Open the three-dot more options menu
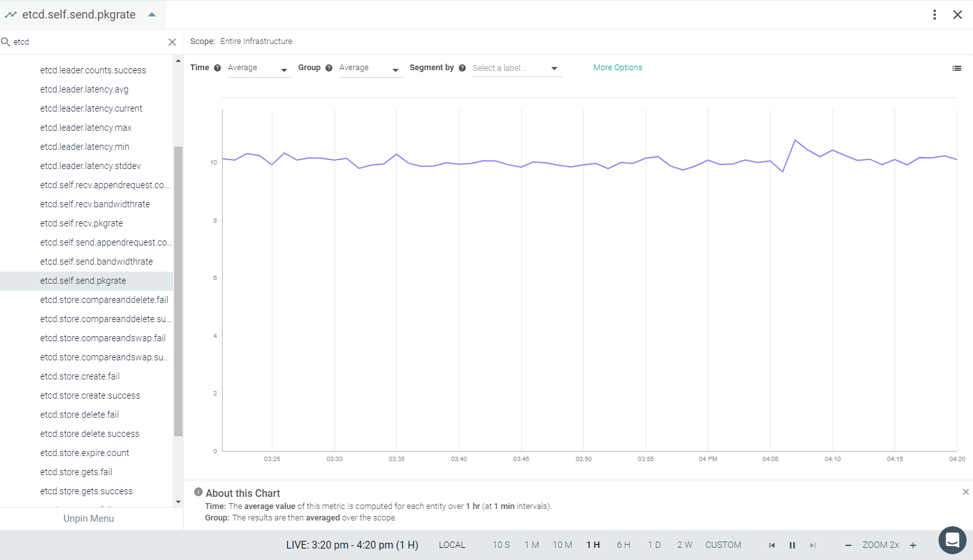 [x=935, y=15]
